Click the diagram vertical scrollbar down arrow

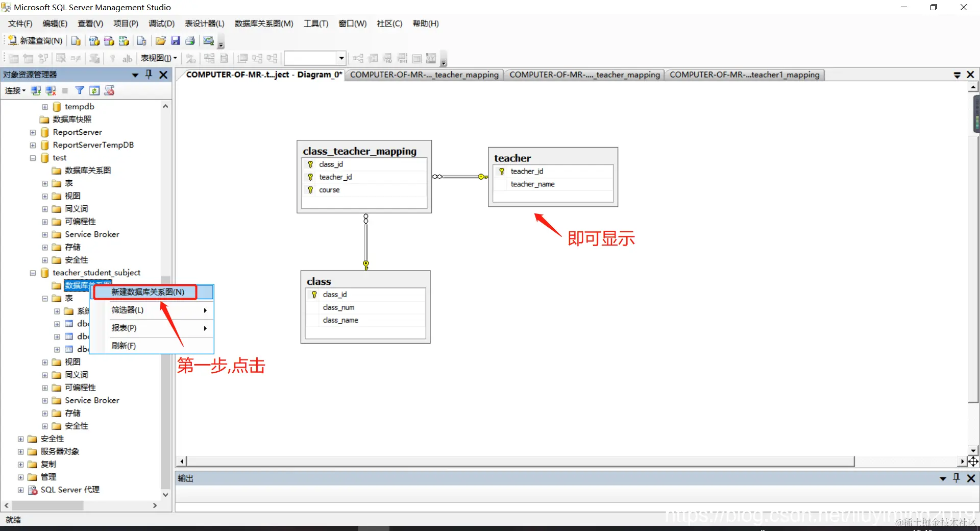tap(973, 450)
